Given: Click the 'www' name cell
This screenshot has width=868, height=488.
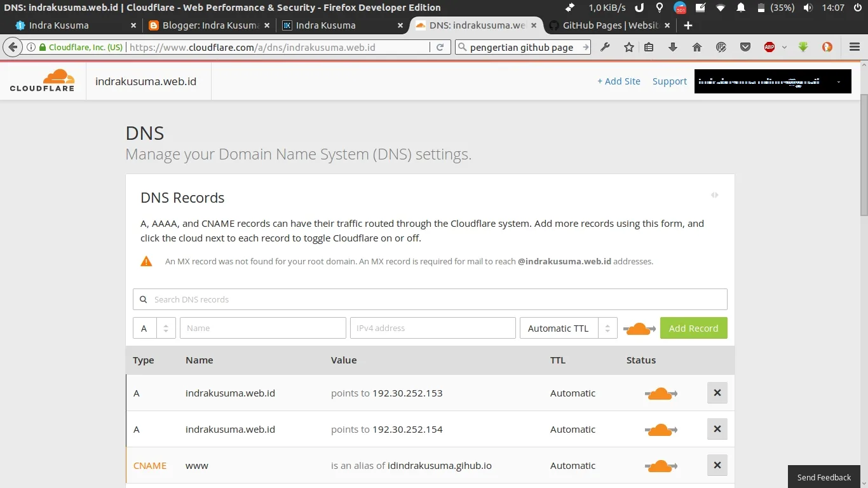Looking at the screenshot, I should tap(197, 466).
